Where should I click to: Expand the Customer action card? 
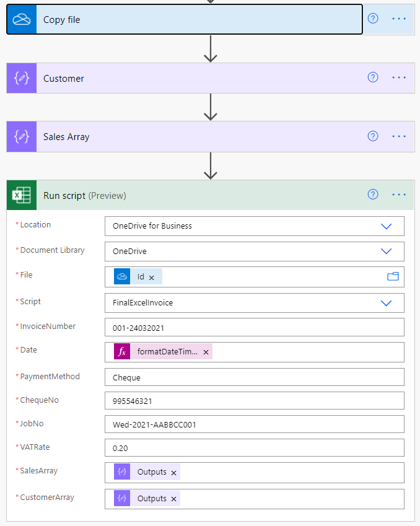[186, 78]
